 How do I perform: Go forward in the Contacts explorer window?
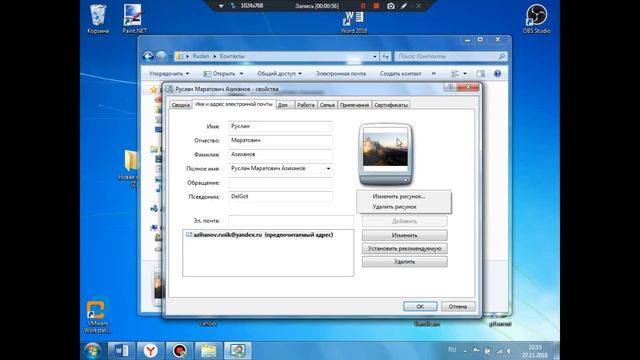(x=161, y=56)
